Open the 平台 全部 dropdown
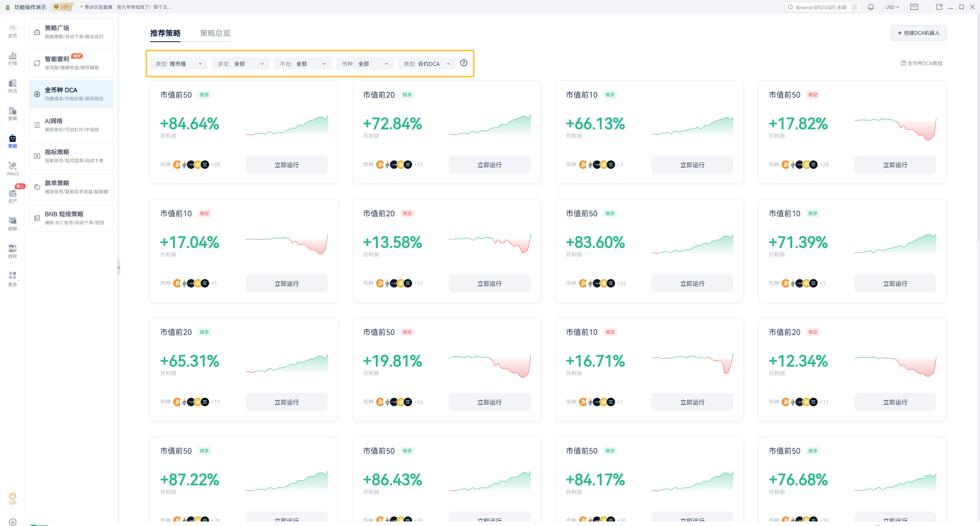980x526 pixels. coord(303,64)
